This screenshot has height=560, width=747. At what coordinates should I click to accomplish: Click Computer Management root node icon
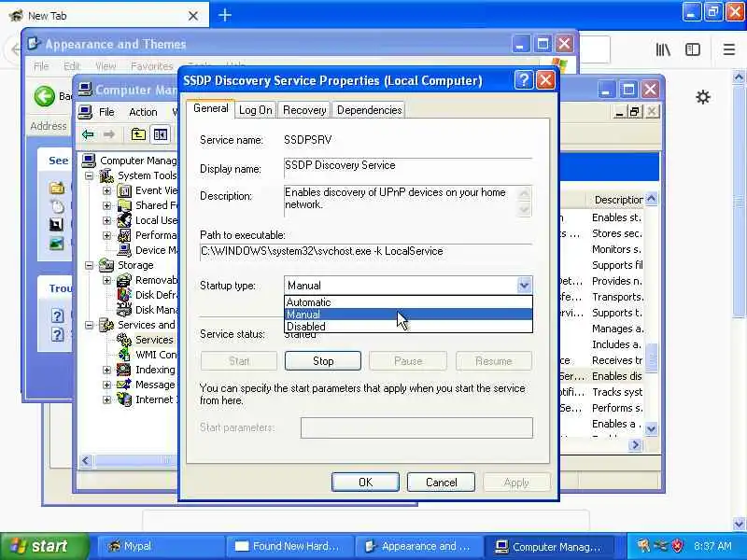click(89, 161)
